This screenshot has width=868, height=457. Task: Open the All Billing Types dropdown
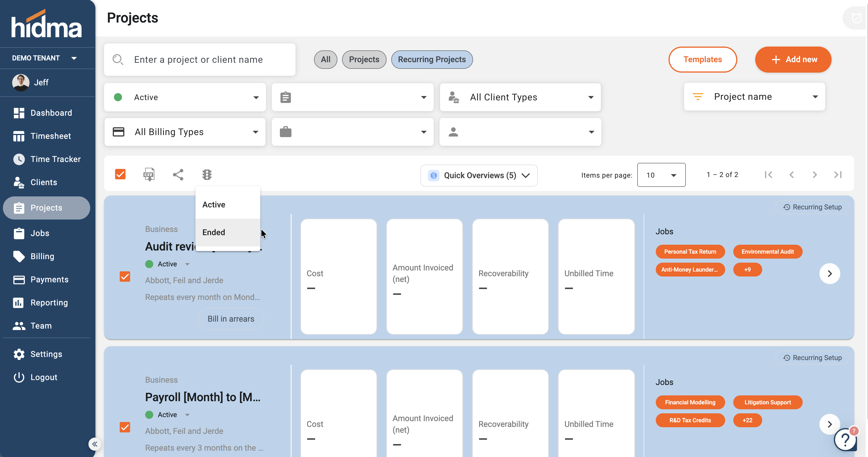(x=185, y=132)
